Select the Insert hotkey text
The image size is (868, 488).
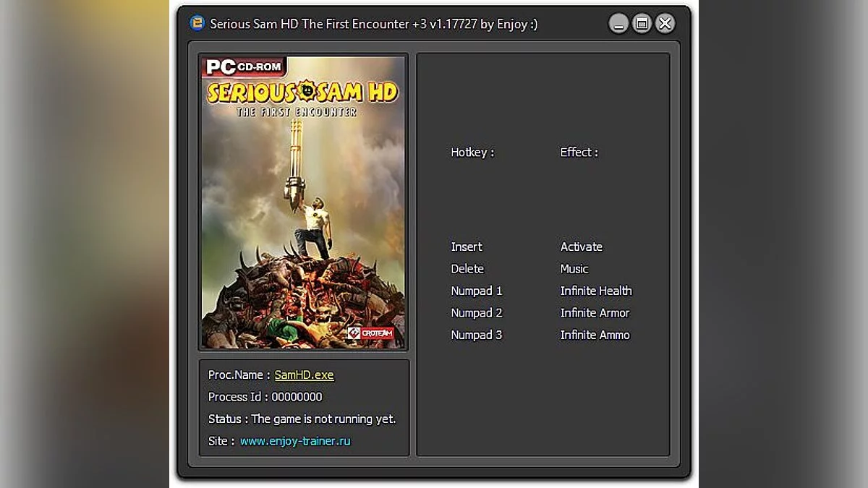pos(467,247)
